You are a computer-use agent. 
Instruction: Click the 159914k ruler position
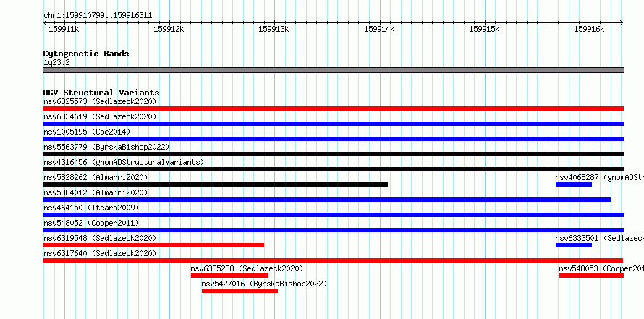pos(379,29)
